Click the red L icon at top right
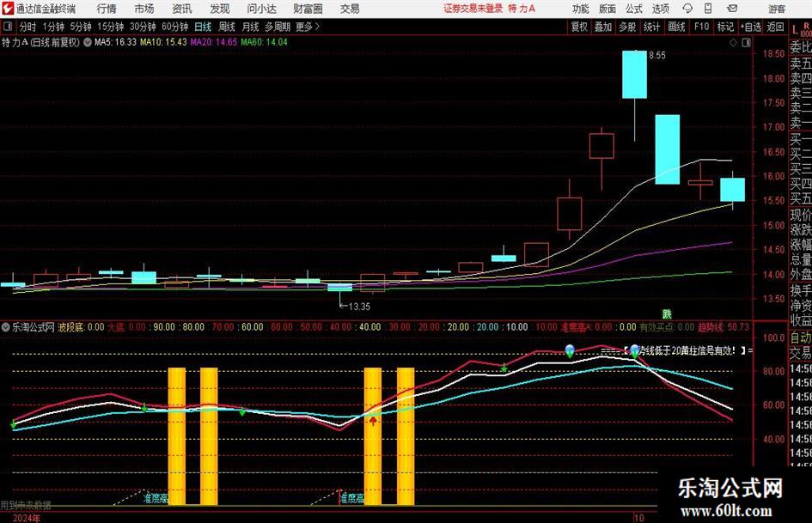 point(796,29)
